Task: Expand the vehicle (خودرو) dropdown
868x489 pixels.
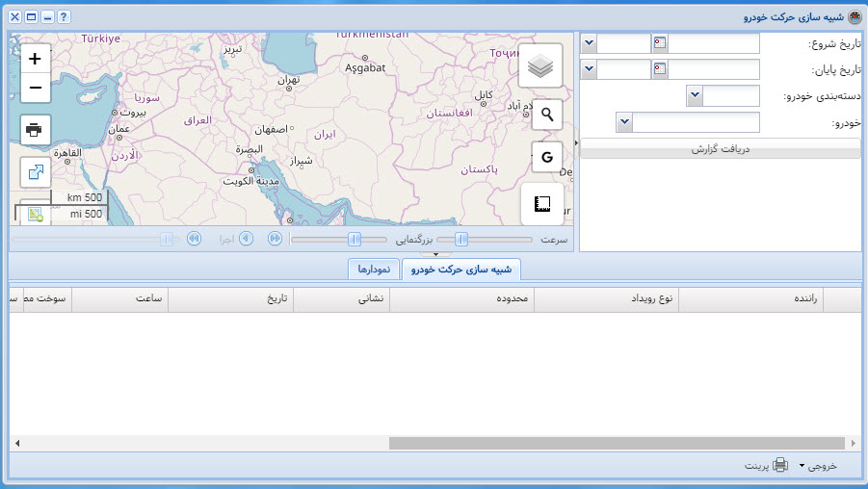Action: pos(624,122)
